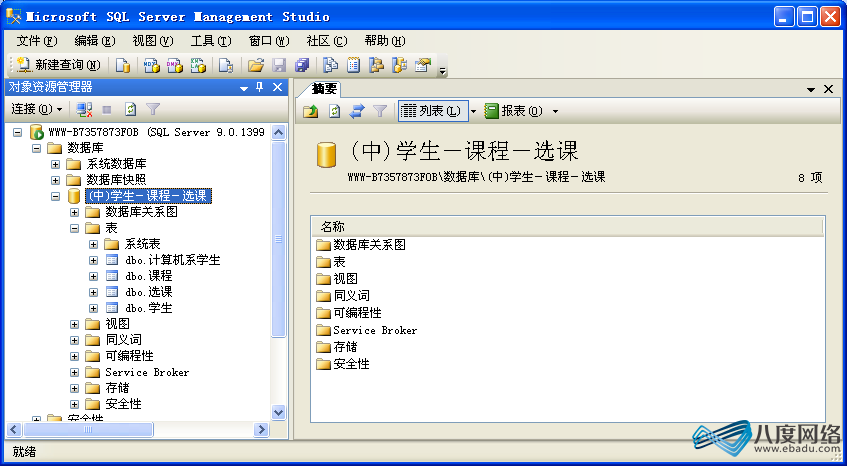
Task: Click the Synchronize arrows icon in Summary toolbar
Action: (357, 111)
